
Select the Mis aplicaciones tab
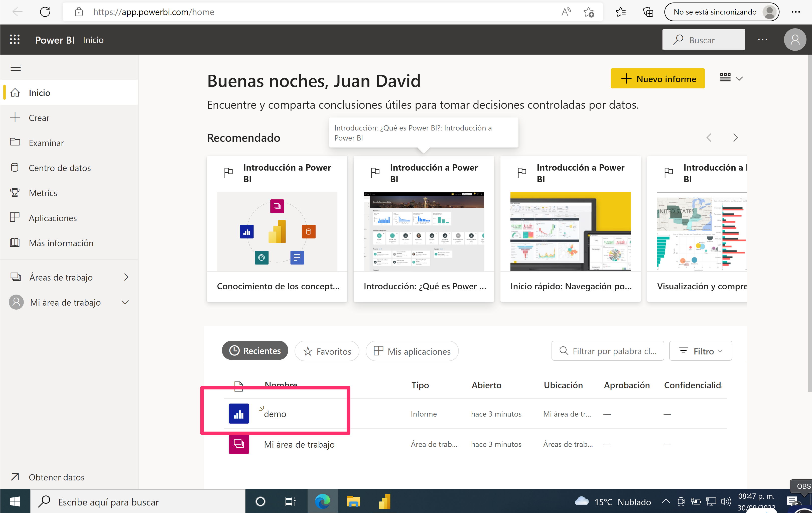coord(412,351)
